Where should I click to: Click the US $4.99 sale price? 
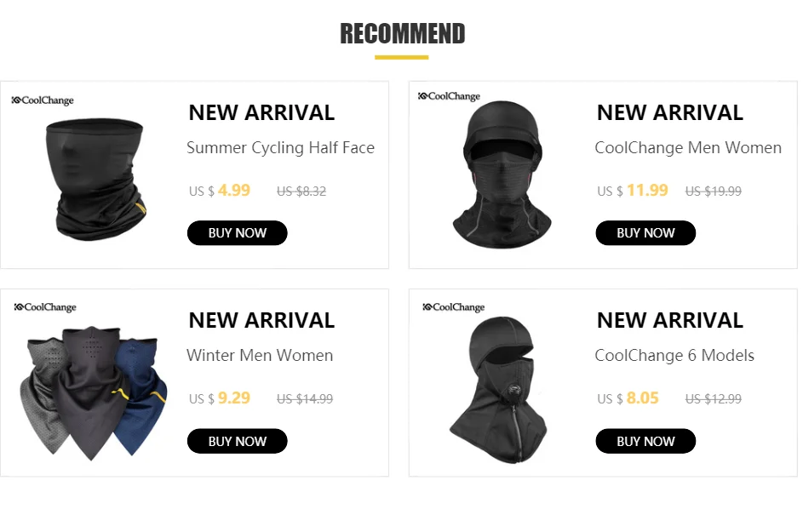220,191
